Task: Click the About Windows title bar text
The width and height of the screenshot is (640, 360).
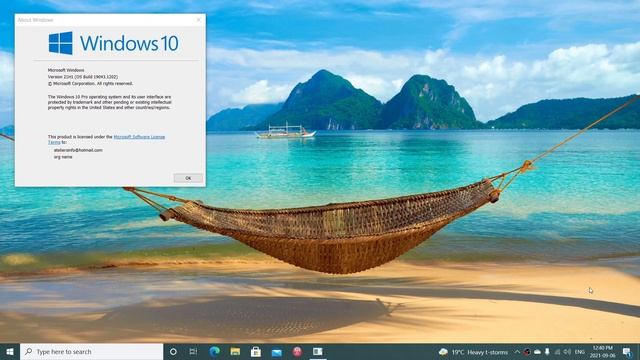Action: [36, 20]
